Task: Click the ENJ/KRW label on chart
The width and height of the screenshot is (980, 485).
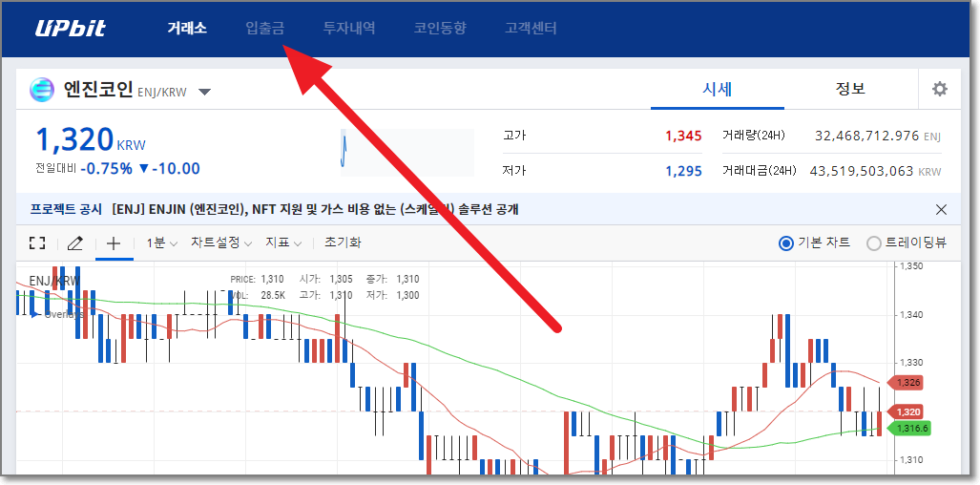Action: tap(54, 281)
